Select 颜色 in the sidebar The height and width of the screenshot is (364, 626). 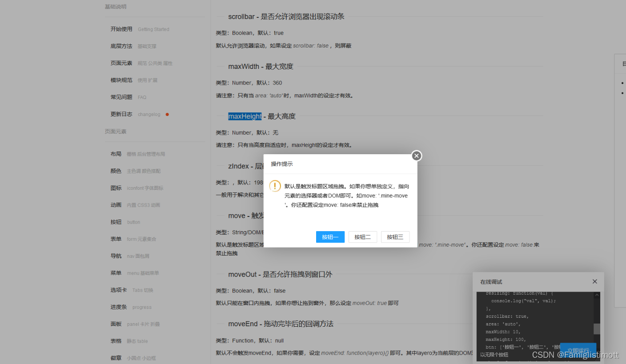[116, 171]
